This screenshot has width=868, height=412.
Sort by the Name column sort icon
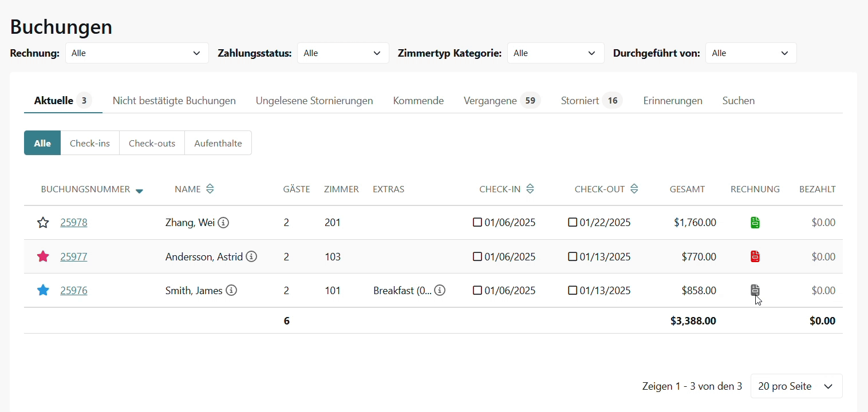[210, 189]
